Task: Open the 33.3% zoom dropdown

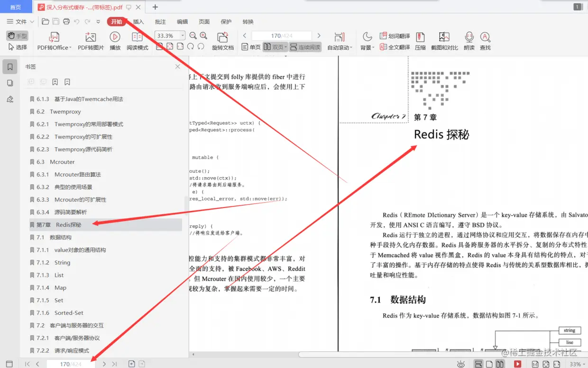Action: 170,36
